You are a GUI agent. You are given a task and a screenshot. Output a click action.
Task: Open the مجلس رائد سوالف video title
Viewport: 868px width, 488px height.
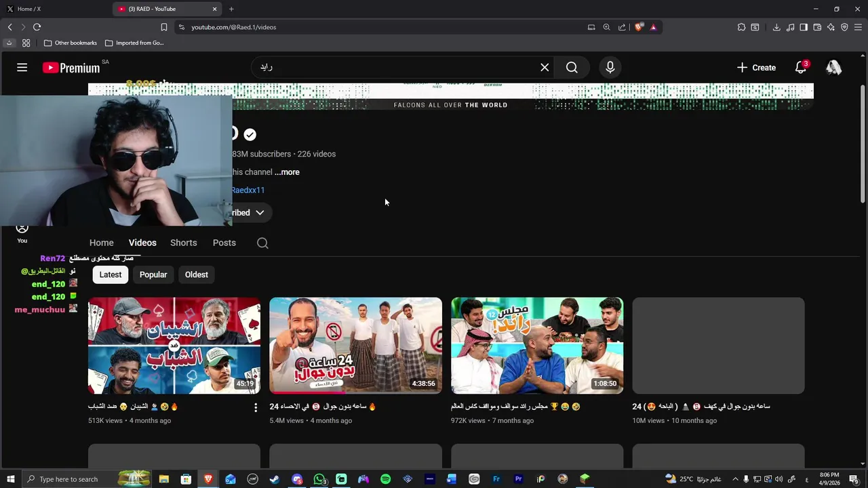(516, 407)
